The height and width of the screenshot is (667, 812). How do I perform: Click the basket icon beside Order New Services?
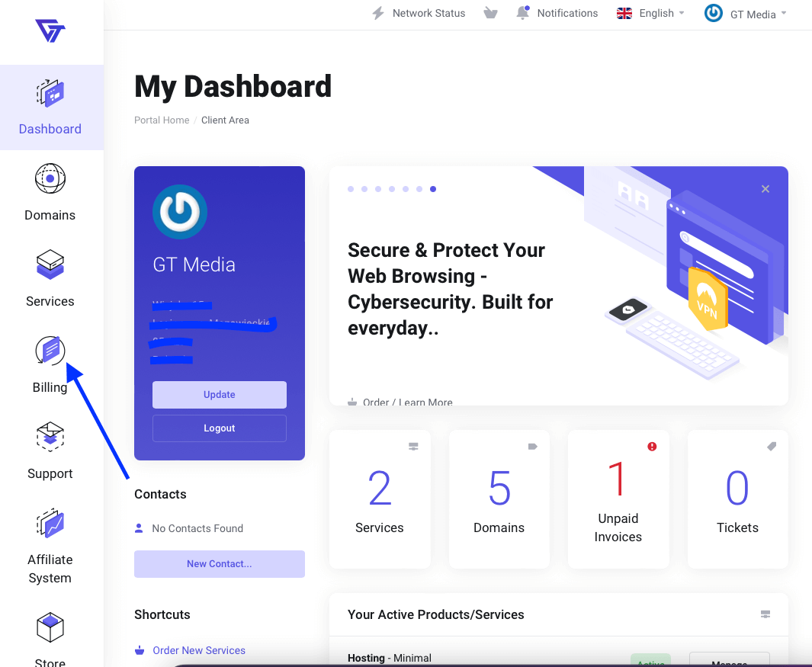tap(140, 650)
